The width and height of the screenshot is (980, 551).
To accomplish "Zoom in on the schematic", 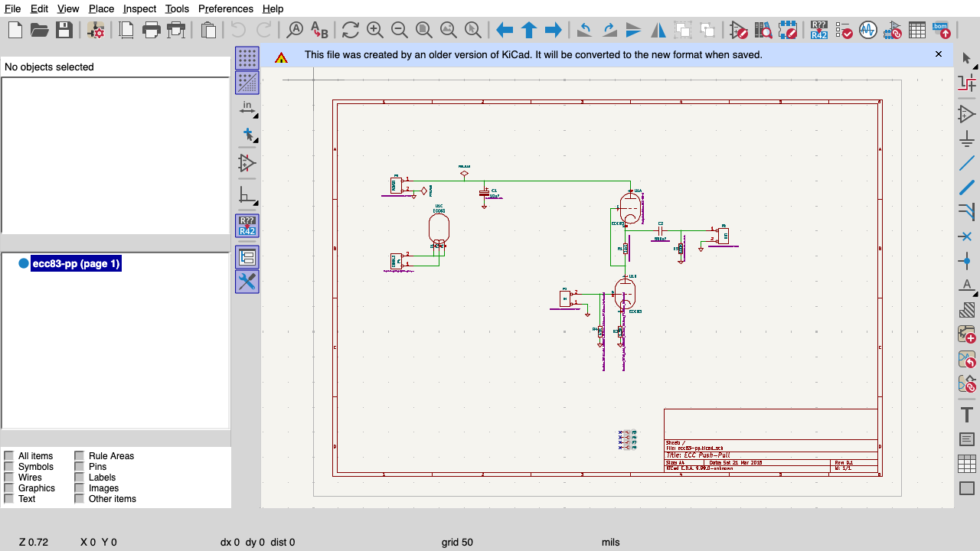I will (375, 30).
